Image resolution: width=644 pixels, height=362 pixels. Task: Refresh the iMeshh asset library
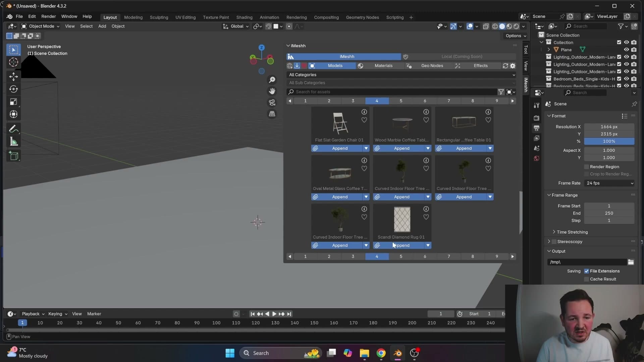505,66
